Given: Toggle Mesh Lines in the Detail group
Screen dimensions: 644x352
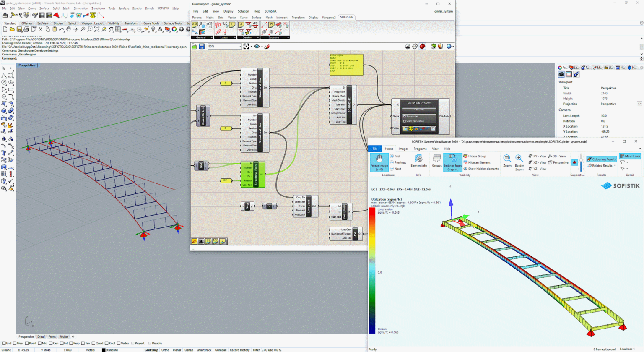Looking at the screenshot, I should coord(630,156).
